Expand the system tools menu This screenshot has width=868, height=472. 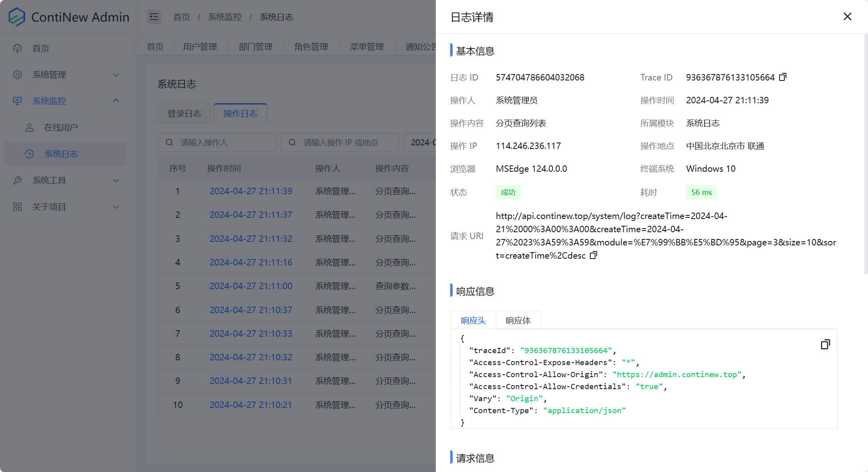(x=116, y=181)
